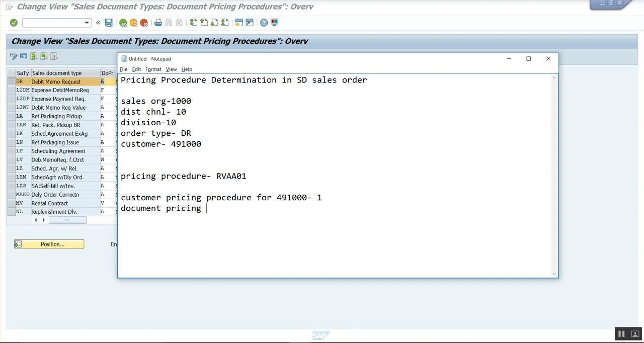Click the Notepad vertical scrollbar up arrow
The width and height of the screenshot is (644, 343).
[x=554, y=78]
